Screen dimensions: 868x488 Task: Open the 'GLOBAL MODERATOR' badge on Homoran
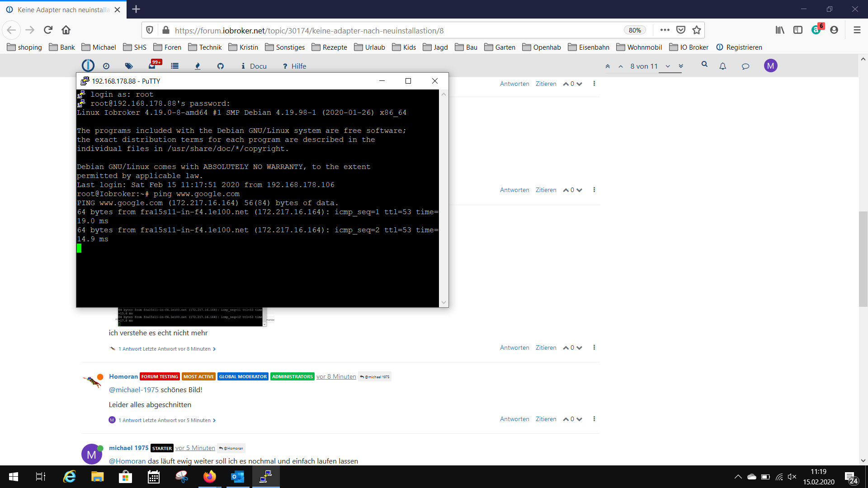pyautogui.click(x=243, y=376)
